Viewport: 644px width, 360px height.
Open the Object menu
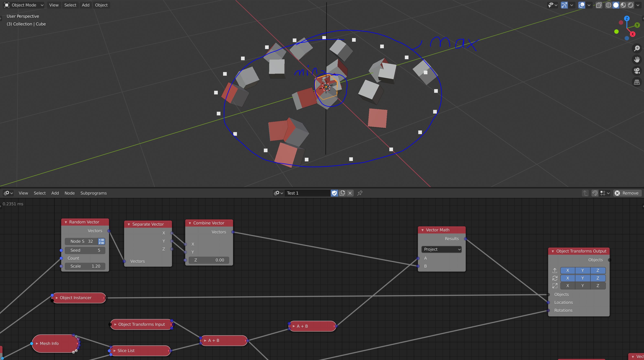101,5
